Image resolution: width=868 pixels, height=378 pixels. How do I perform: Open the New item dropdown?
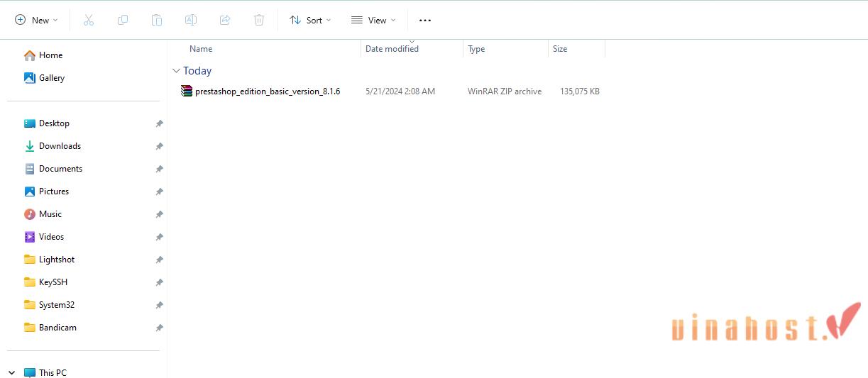[x=36, y=21]
